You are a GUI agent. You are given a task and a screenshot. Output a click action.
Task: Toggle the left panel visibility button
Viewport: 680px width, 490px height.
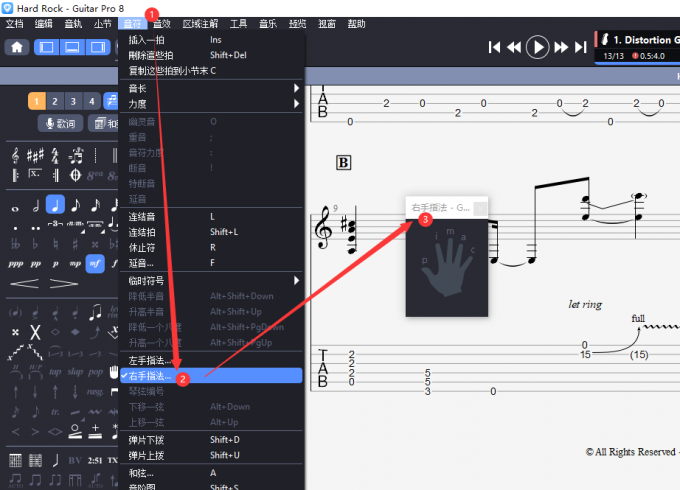click(46, 47)
